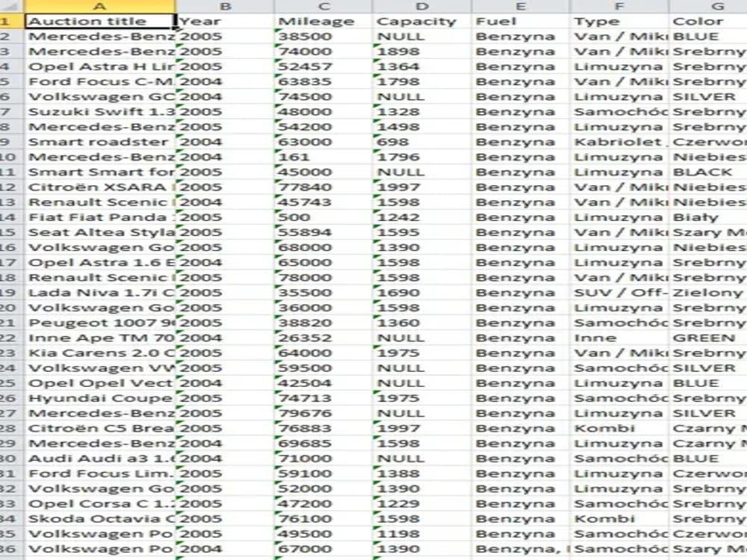747x560 pixels.
Task: Click the 'Opel Corsa C' cell
Action: (x=99, y=504)
